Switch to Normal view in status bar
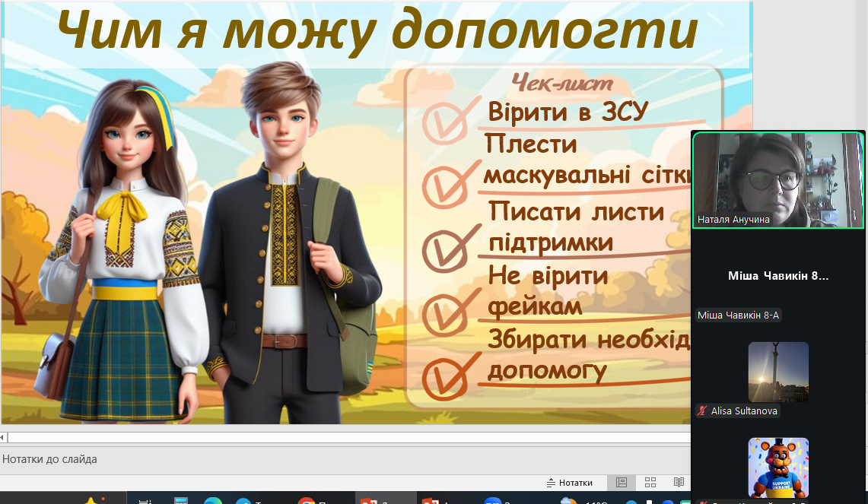The width and height of the screenshot is (868, 504). [x=622, y=483]
